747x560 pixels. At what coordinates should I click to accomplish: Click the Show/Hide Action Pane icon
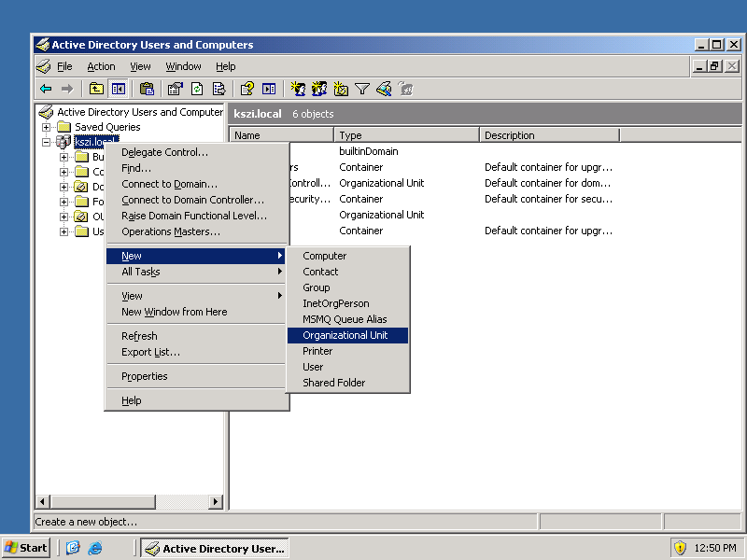(x=269, y=89)
